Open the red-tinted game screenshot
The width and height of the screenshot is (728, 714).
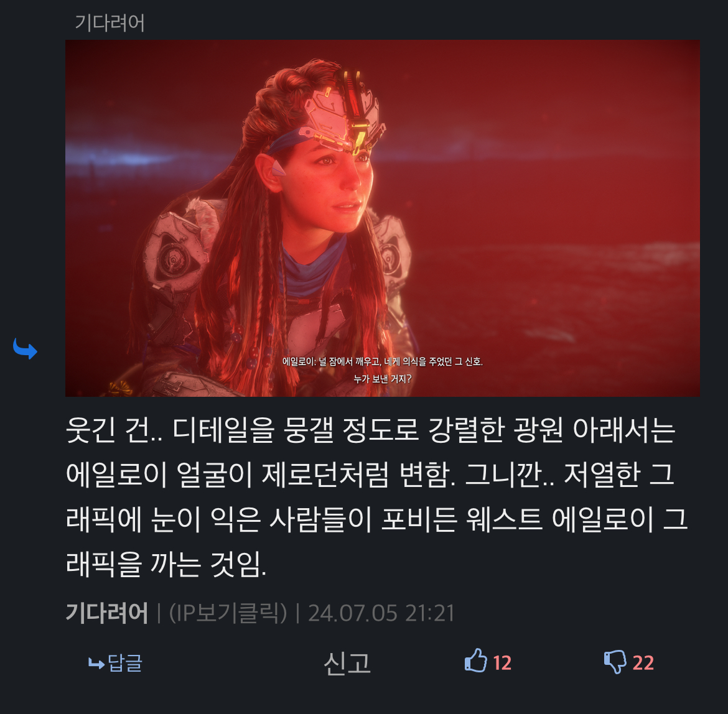coord(383,218)
